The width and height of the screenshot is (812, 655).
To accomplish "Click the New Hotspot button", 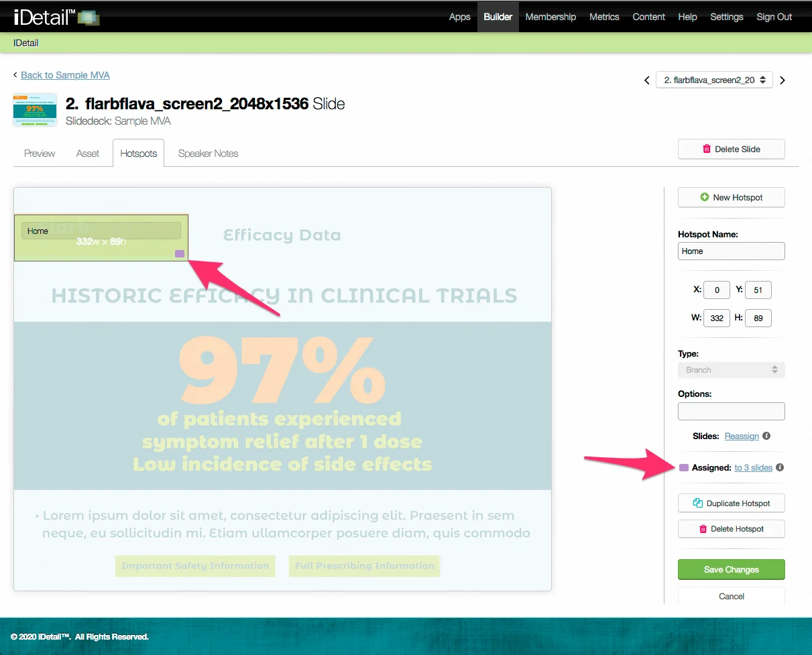I will pos(732,197).
